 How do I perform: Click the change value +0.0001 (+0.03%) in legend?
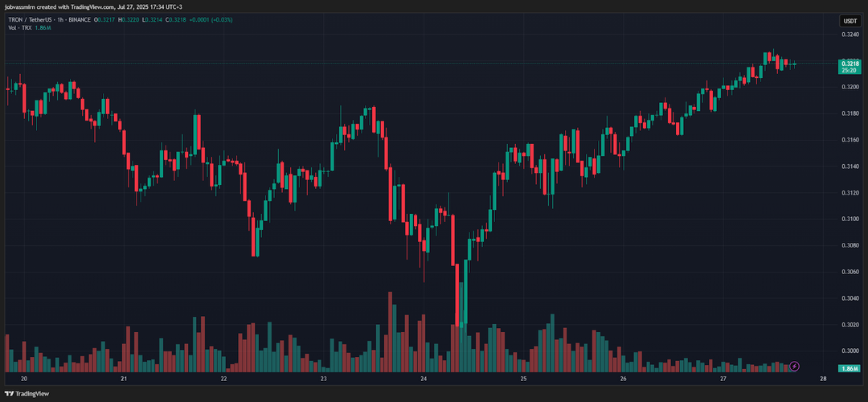[212, 19]
